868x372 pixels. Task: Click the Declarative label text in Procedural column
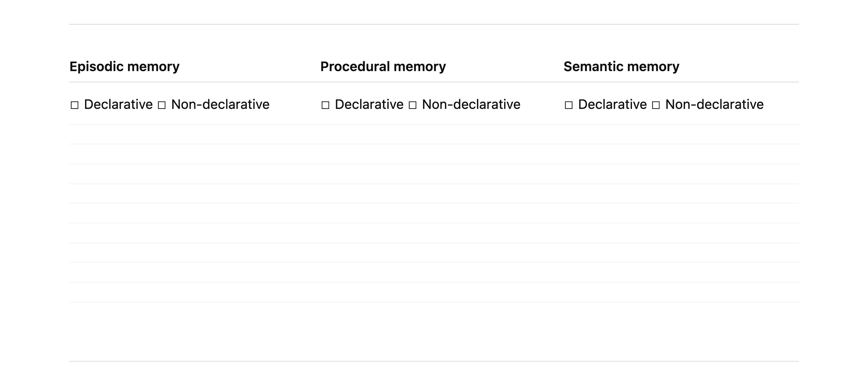[x=369, y=104]
